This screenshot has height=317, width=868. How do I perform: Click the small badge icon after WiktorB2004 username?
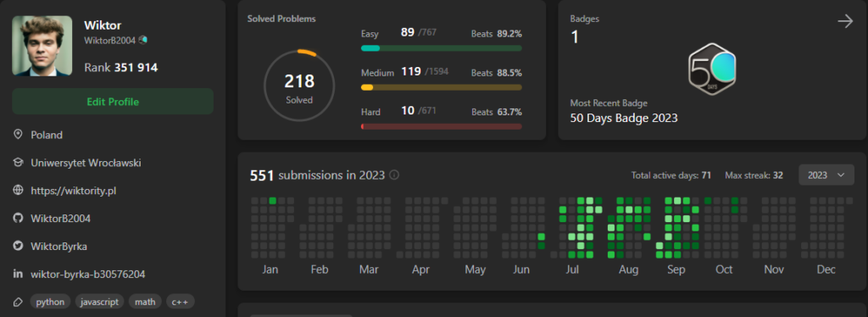(143, 40)
